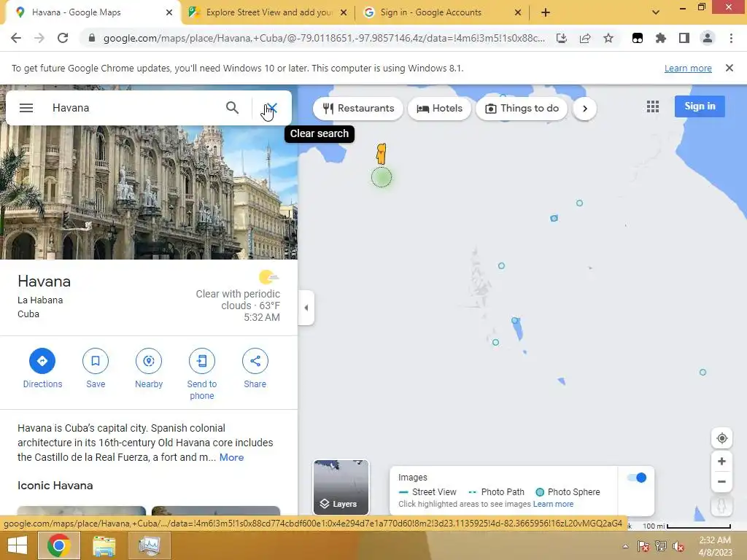Screen dimensions: 747x560
Task: Collapse the side panel arrow
Action: tap(306, 308)
